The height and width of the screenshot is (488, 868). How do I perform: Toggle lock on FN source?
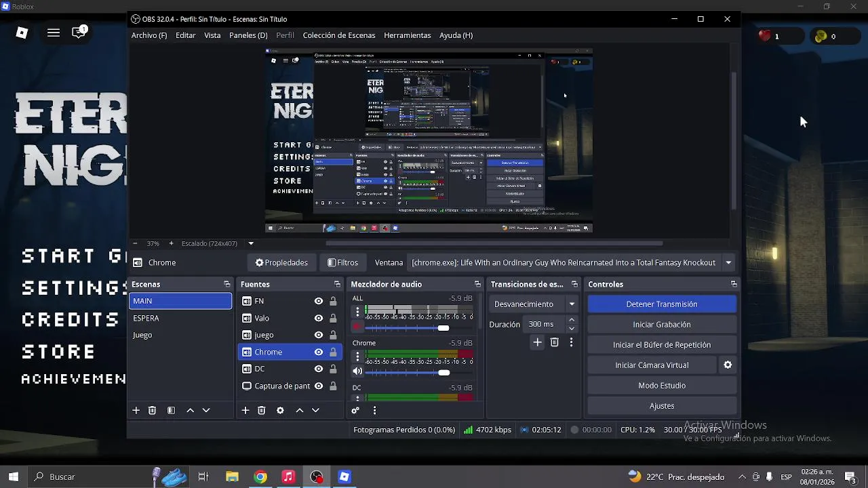click(333, 301)
